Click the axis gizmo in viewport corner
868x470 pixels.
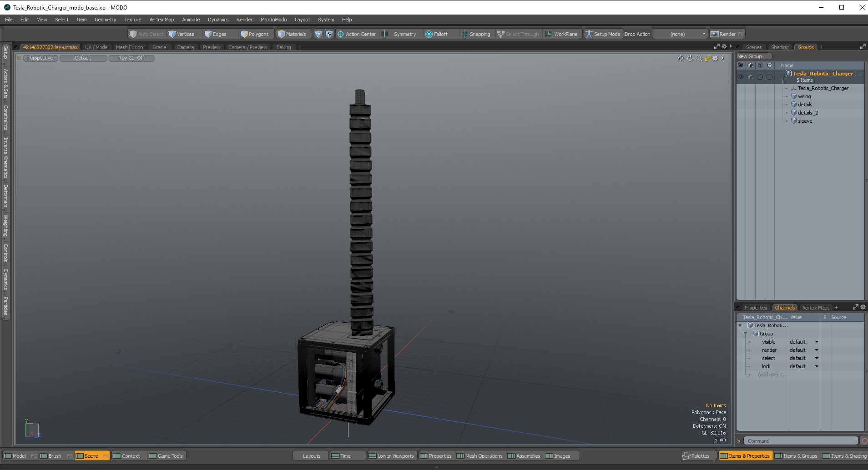pyautogui.click(x=32, y=430)
